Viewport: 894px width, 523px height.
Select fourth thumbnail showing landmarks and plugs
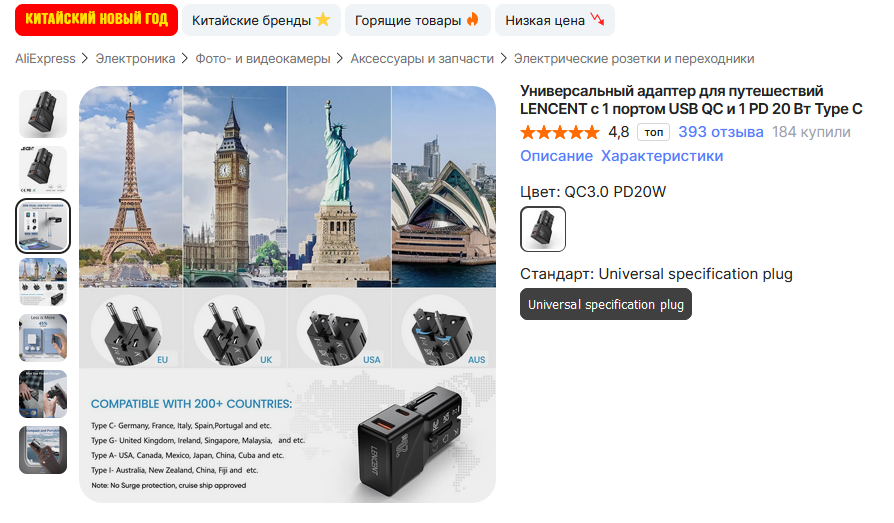(43, 282)
